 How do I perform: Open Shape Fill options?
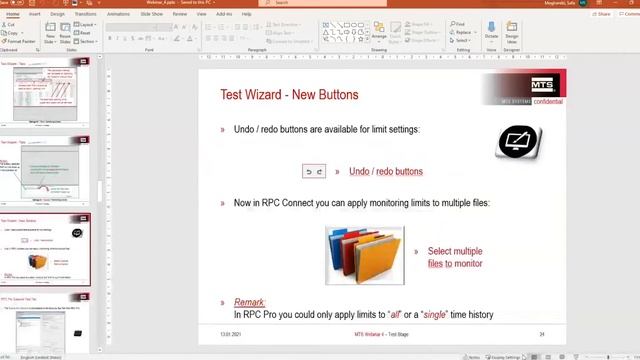pyautogui.click(x=418, y=24)
